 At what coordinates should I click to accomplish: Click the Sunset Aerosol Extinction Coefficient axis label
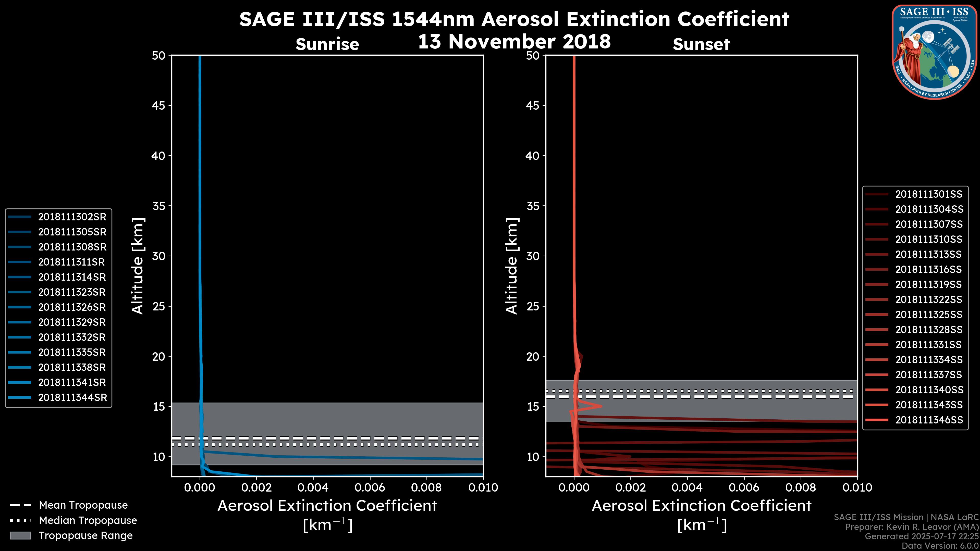(x=702, y=506)
